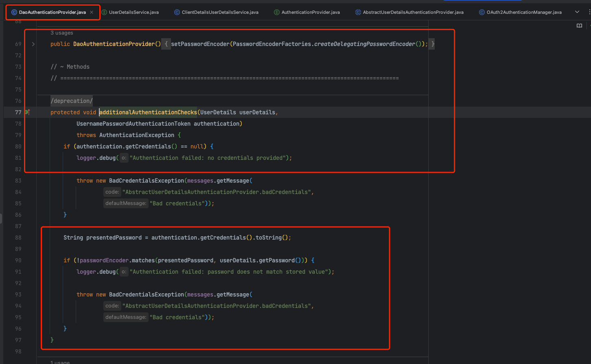Viewport: 591px width, 364px height.
Task: Click interface icon on UserDetailsService.java tab
Action: tap(104, 12)
